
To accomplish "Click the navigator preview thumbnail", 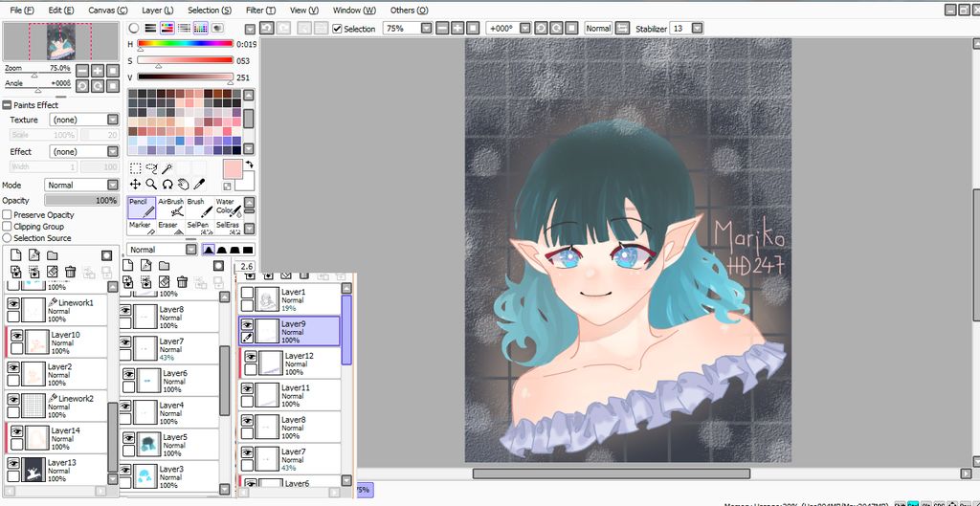I will coord(61,42).
